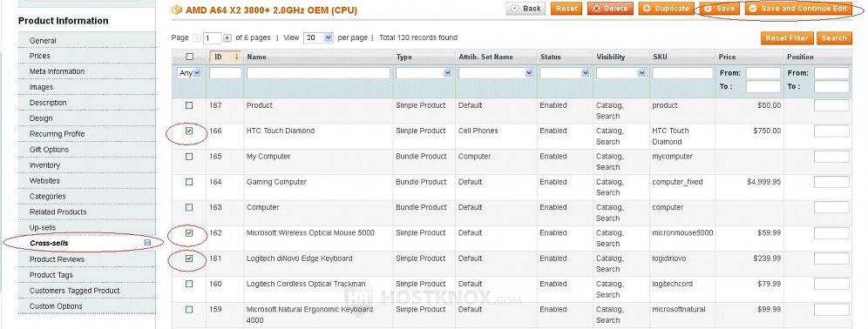Go to the previous page arrow
The height and width of the screenshot is (329, 868).
coord(197,38)
